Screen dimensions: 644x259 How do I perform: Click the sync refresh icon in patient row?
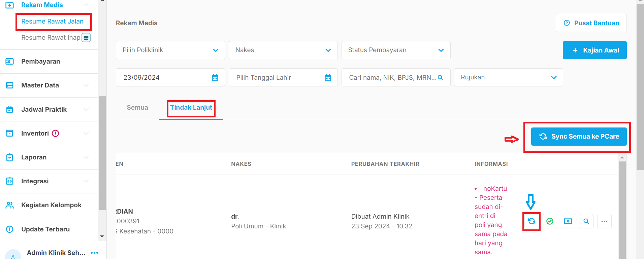(x=532, y=221)
